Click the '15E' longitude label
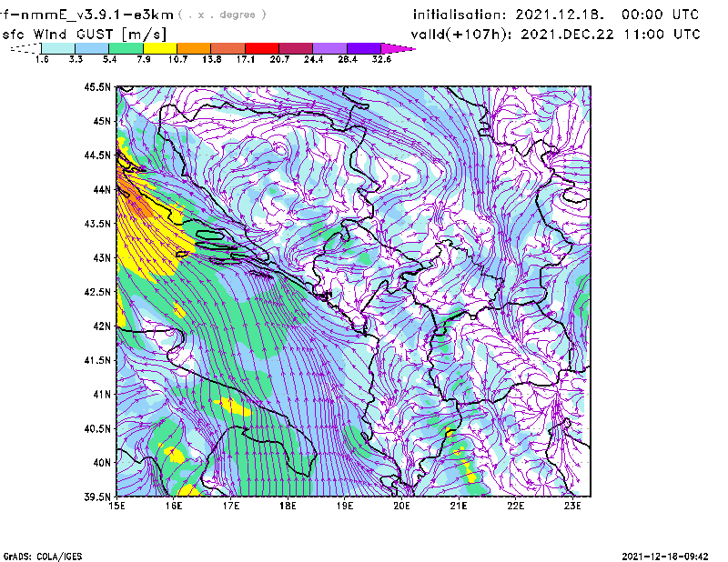This screenshot has width=728, height=562. [116, 506]
